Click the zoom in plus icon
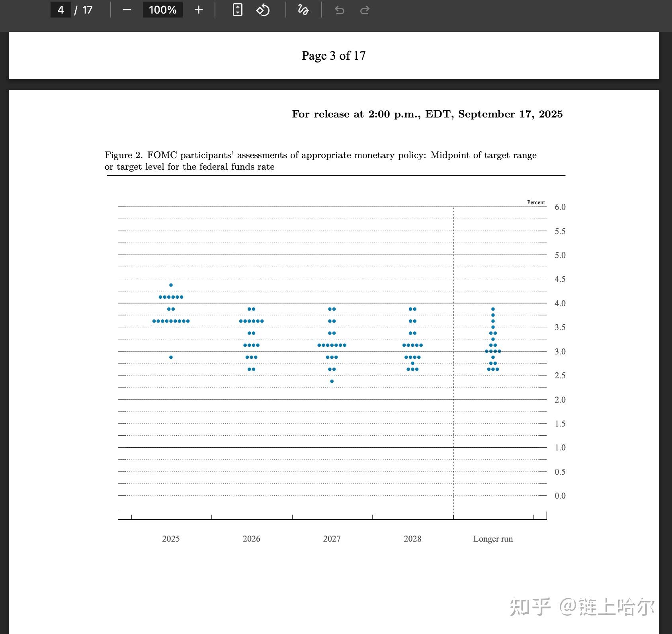Image resolution: width=672 pixels, height=634 pixels. point(199,10)
